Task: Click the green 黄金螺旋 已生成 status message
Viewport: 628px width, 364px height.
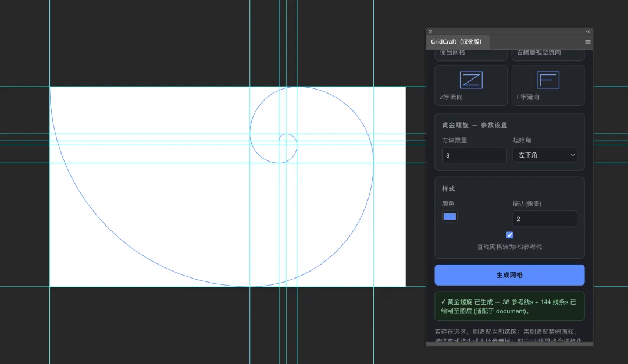Action: 509,306
